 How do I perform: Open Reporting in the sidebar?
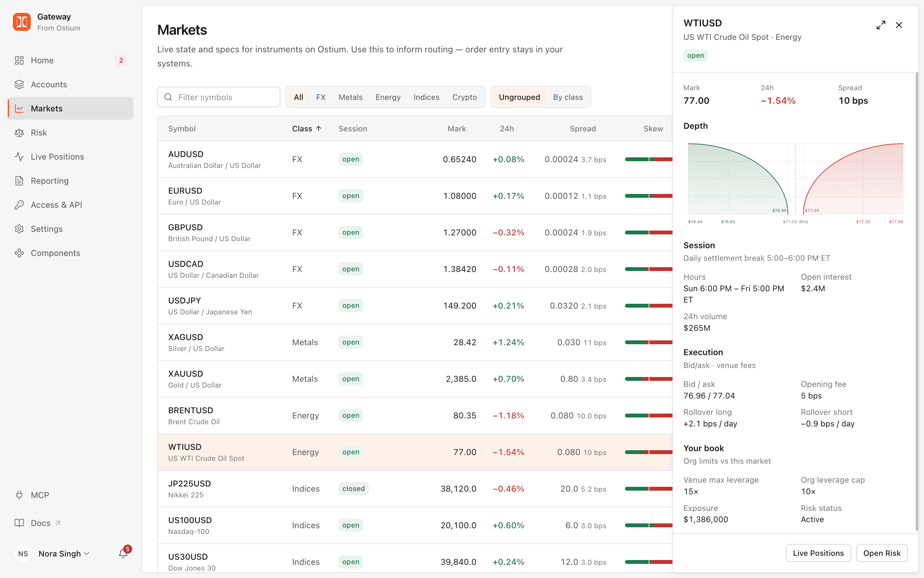[71, 181]
